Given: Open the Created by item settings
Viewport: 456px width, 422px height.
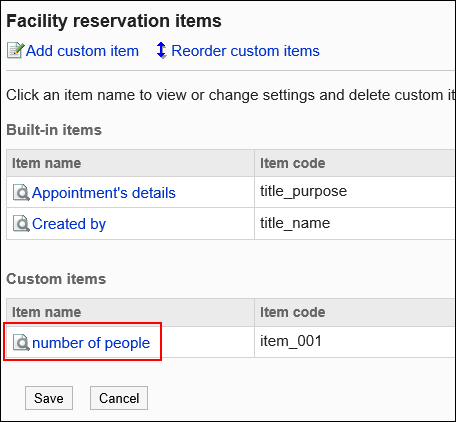Looking at the screenshot, I should point(69,224).
